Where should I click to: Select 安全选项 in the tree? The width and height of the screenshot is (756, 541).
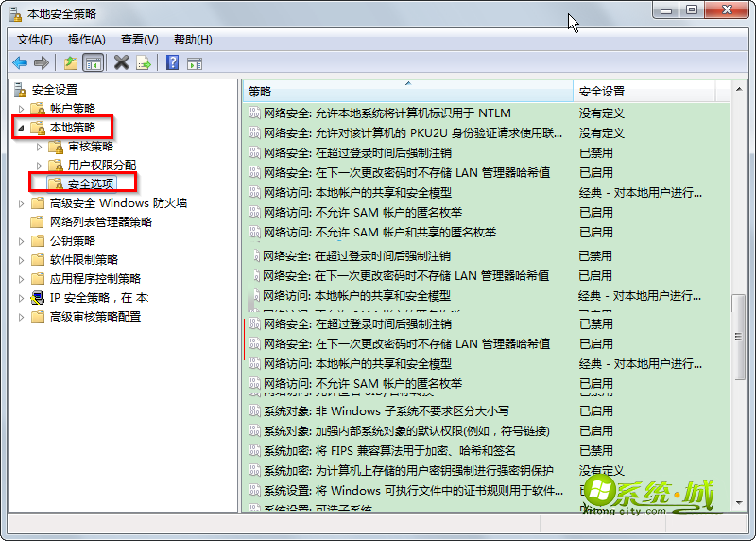(91, 183)
